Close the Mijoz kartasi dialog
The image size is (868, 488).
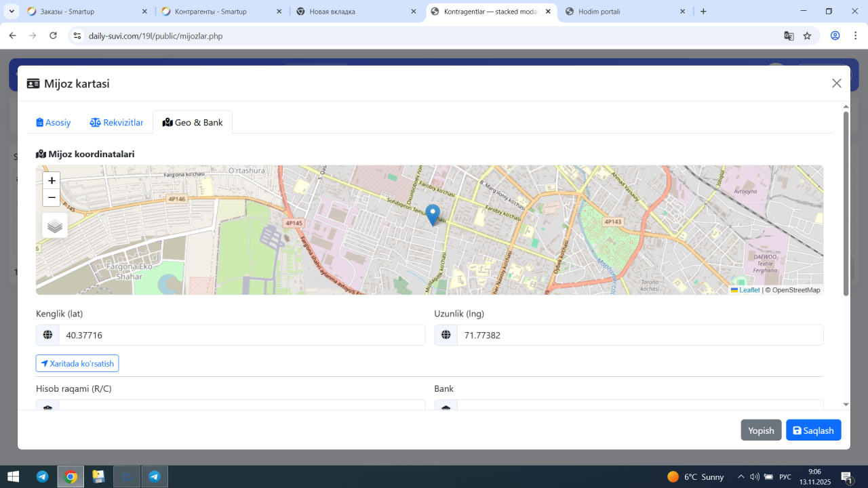pyautogui.click(x=836, y=83)
